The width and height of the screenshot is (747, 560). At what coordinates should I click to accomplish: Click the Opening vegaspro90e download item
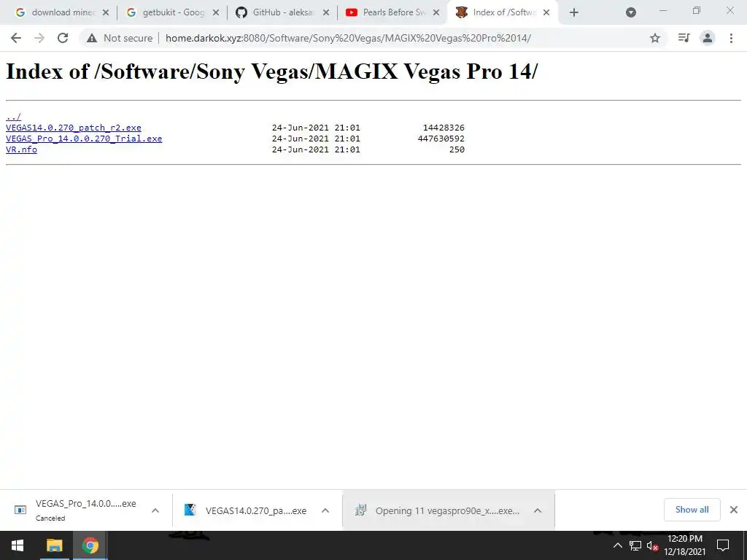tap(447, 510)
